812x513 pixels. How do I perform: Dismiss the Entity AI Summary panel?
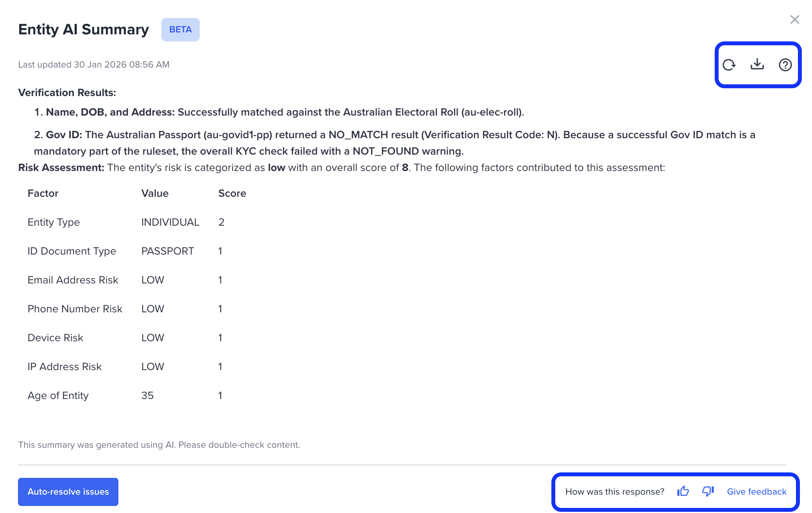pos(794,20)
